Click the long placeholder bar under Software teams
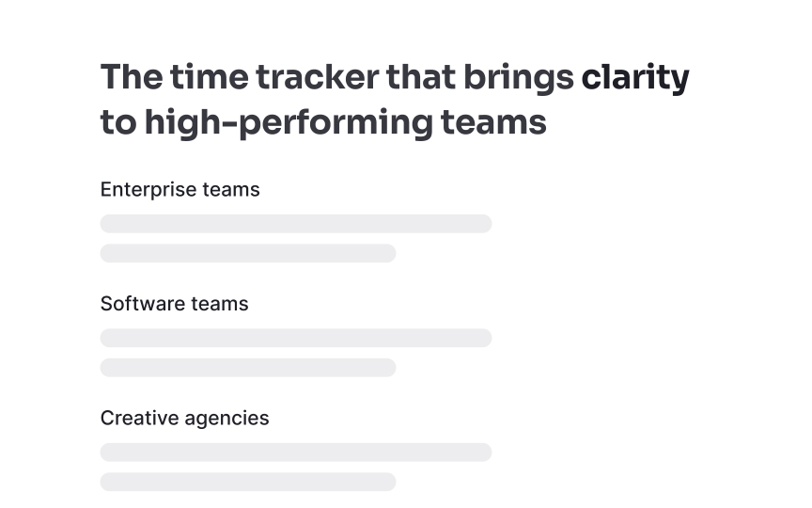The image size is (812, 508). [x=295, y=338]
